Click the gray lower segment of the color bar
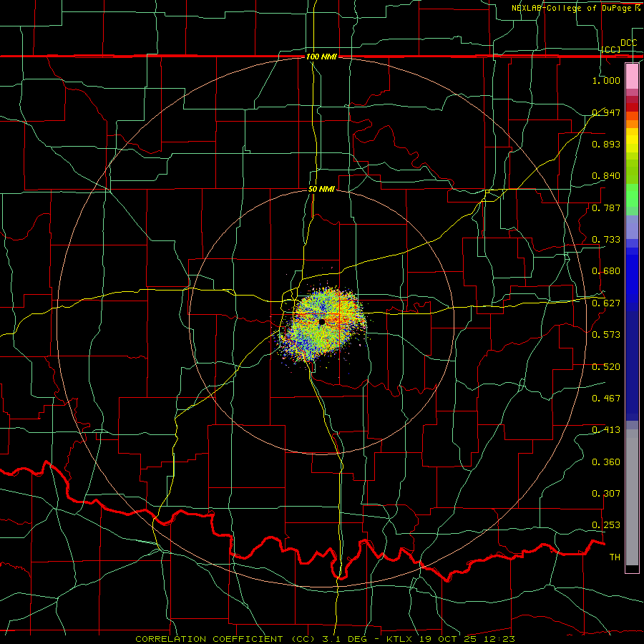 [x=632, y=497]
